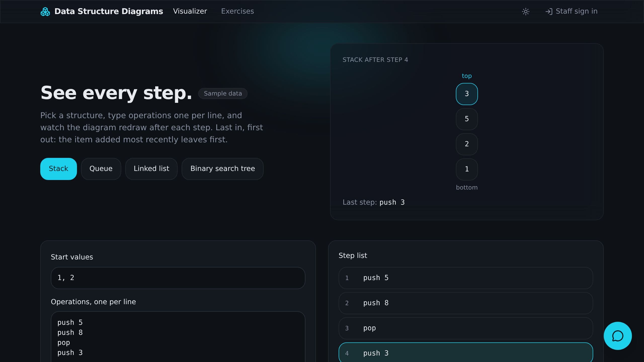Select the Queue structure
The width and height of the screenshot is (644, 362).
point(101,169)
